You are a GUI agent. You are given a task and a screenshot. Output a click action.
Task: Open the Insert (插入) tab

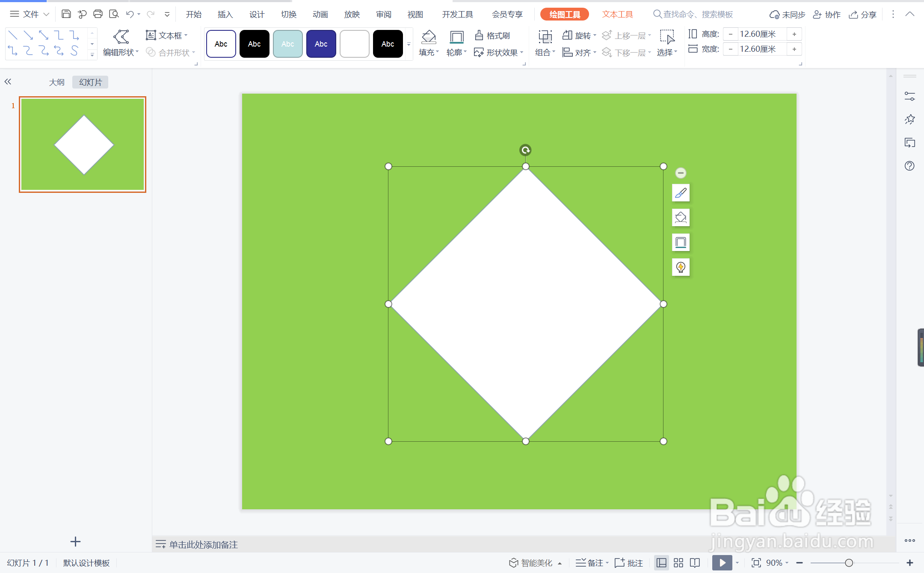tap(225, 15)
